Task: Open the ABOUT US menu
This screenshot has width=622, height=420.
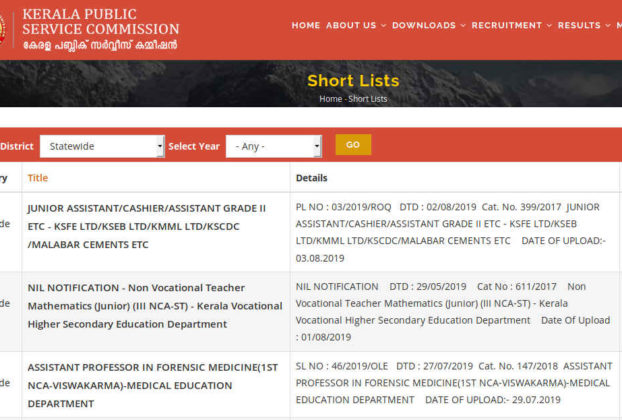Action: [x=351, y=25]
